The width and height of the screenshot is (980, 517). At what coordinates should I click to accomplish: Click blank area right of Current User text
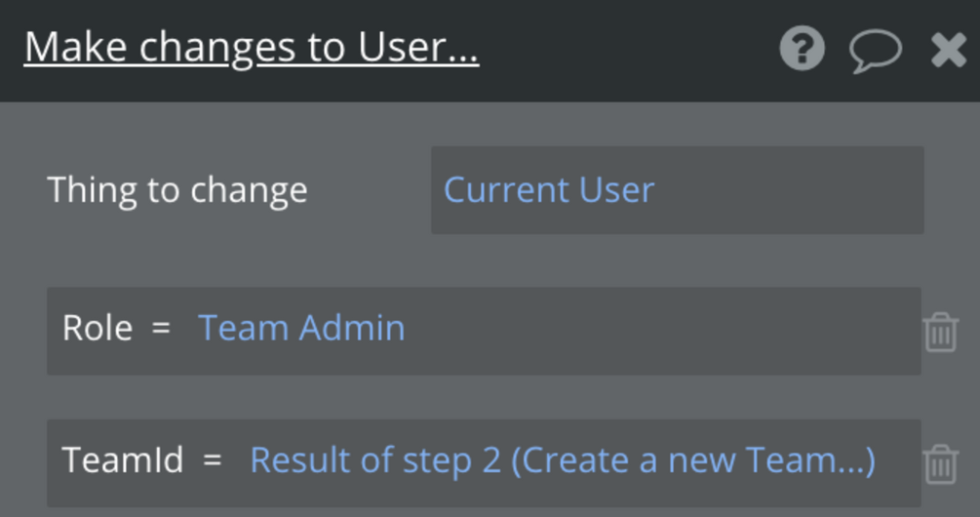coord(790,190)
